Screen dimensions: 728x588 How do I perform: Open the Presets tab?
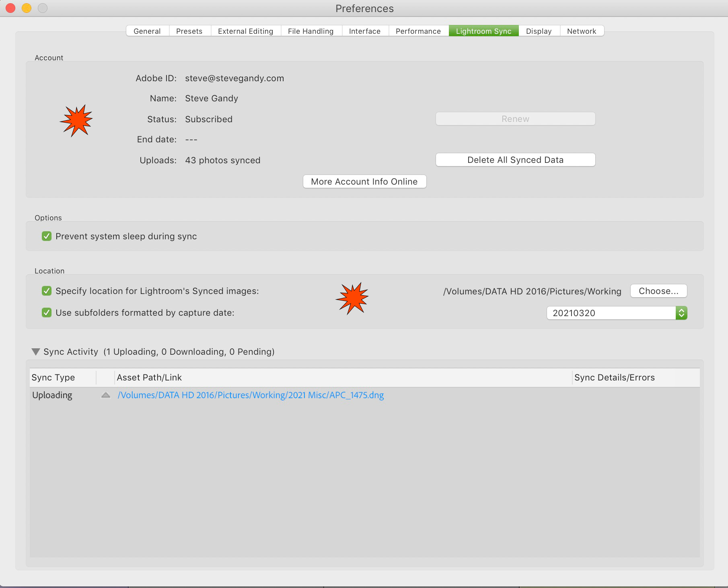189,31
